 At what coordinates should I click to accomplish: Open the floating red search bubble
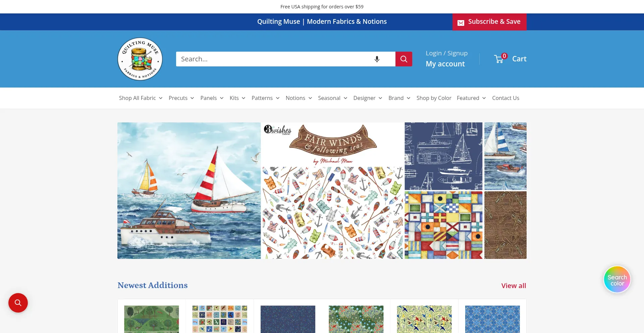tap(18, 303)
